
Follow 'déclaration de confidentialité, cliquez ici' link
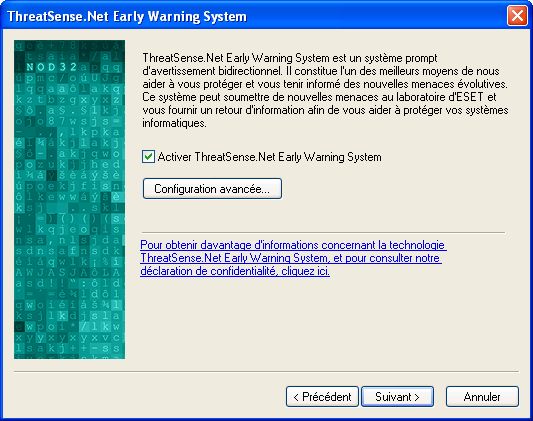point(235,271)
